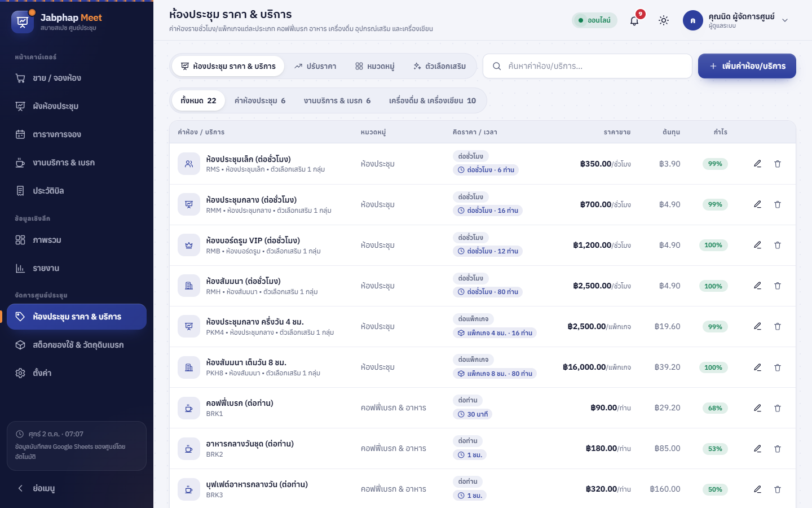Image resolution: width=812 pixels, height=508 pixels.
Task: Click ห้องบอร์ดรูม VIP crown icon
Action: coord(189,245)
